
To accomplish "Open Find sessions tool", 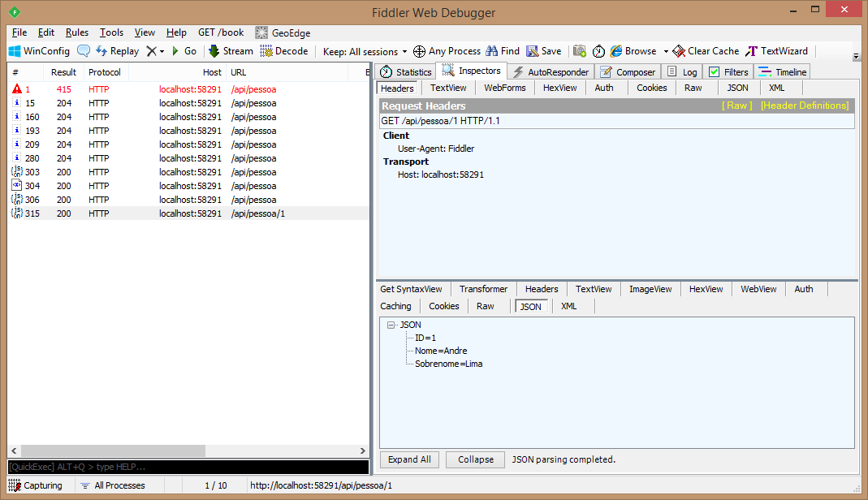I will (503, 51).
